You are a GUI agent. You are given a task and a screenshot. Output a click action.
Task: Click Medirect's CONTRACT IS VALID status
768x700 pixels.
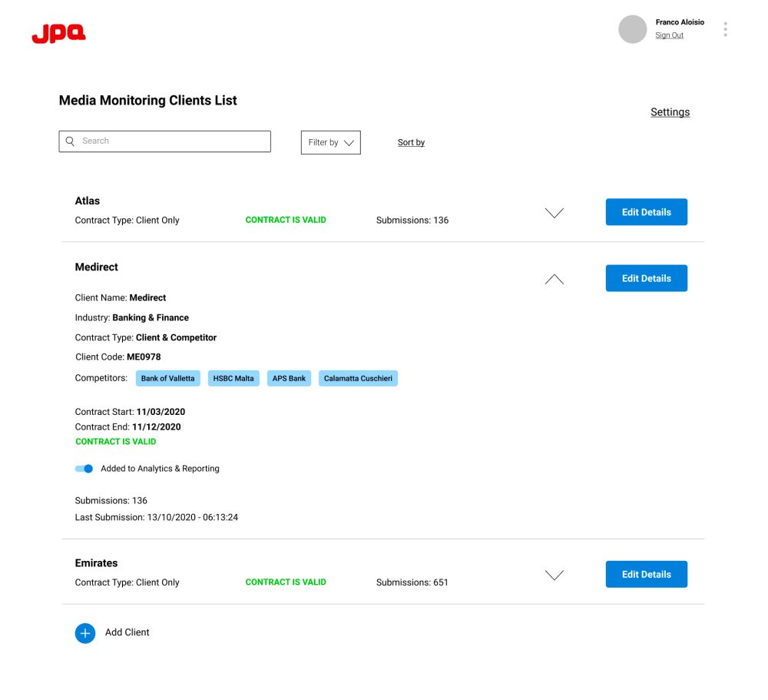(116, 442)
